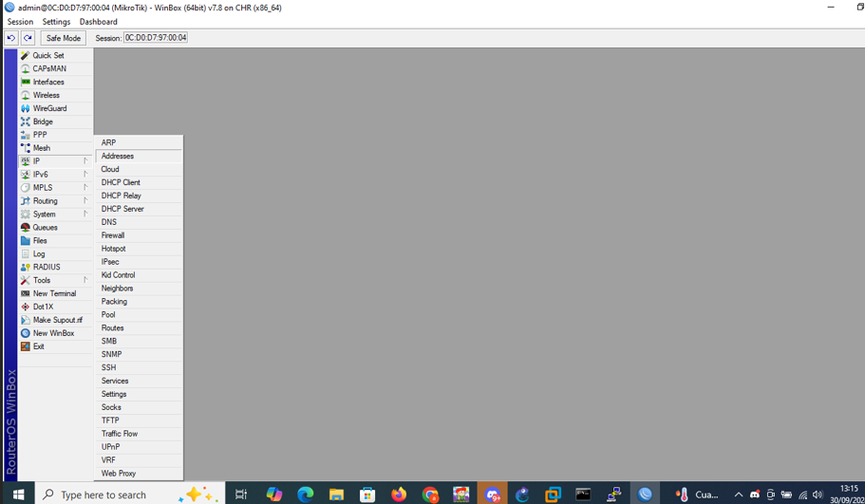Select Packing in IP submenu
This screenshot has width=865, height=504.
(139, 301)
